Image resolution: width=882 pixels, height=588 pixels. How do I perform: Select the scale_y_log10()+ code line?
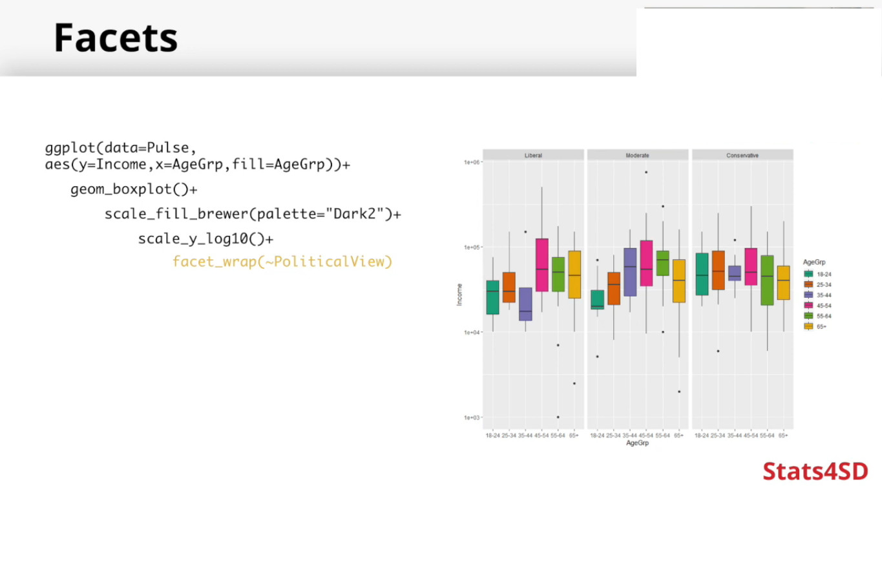click(205, 239)
